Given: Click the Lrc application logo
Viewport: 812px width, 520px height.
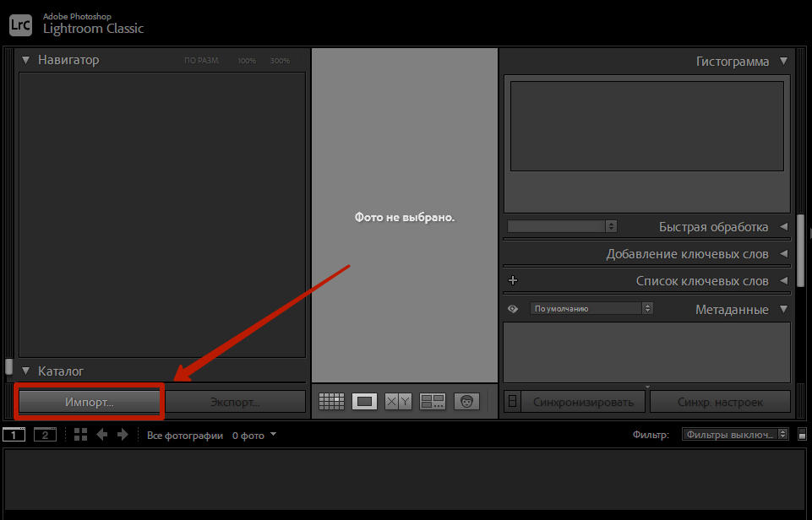Looking at the screenshot, I should point(21,24).
